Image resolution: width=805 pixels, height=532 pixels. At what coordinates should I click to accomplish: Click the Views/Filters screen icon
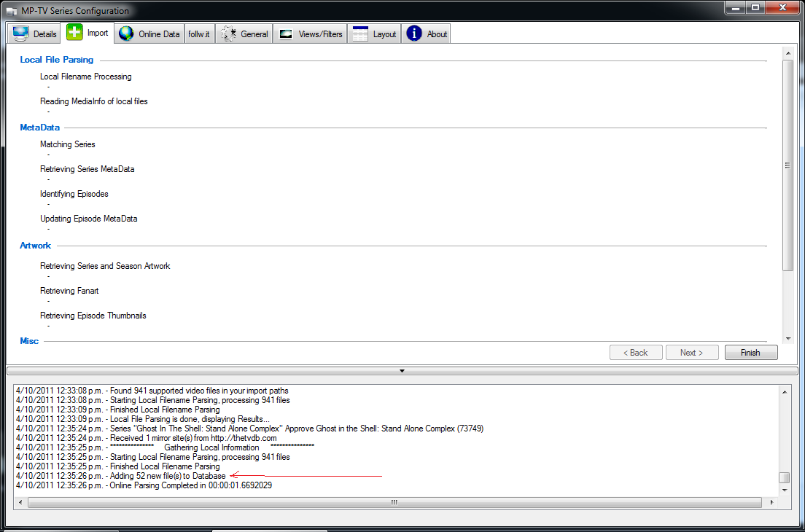point(286,34)
